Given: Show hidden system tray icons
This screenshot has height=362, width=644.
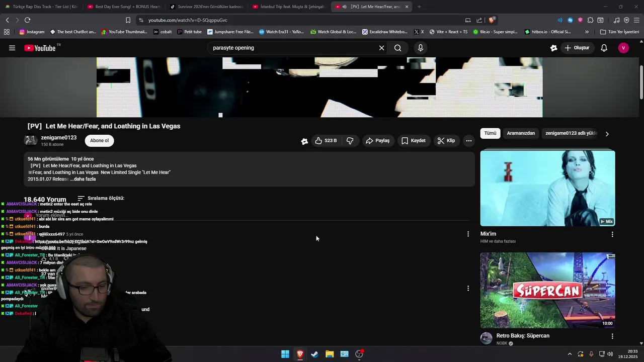Looking at the screenshot, I should pyautogui.click(x=570, y=354).
